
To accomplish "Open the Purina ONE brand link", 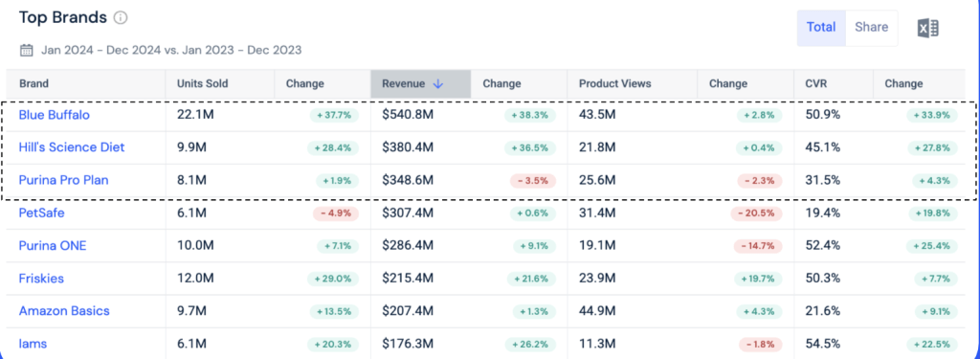I will [x=53, y=246].
